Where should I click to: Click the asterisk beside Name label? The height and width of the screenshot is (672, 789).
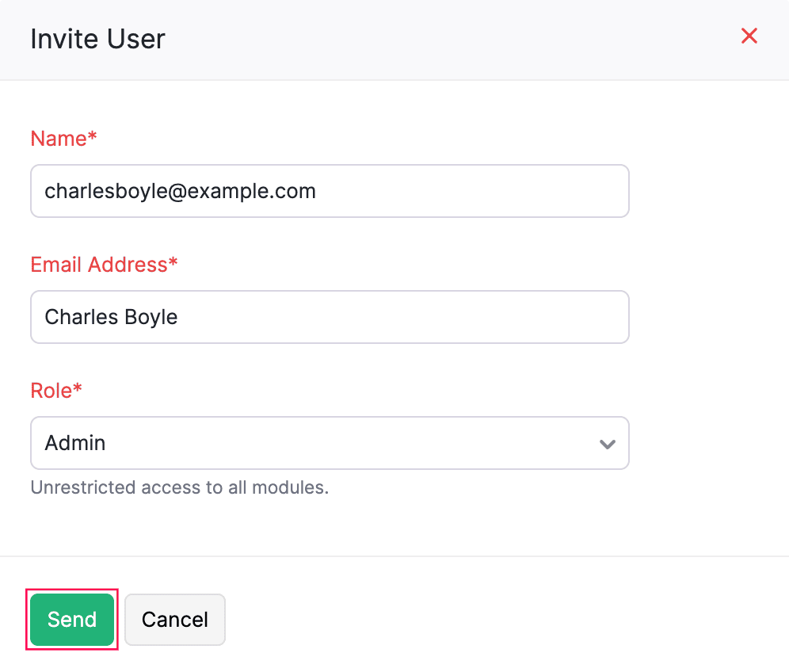coord(93,137)
